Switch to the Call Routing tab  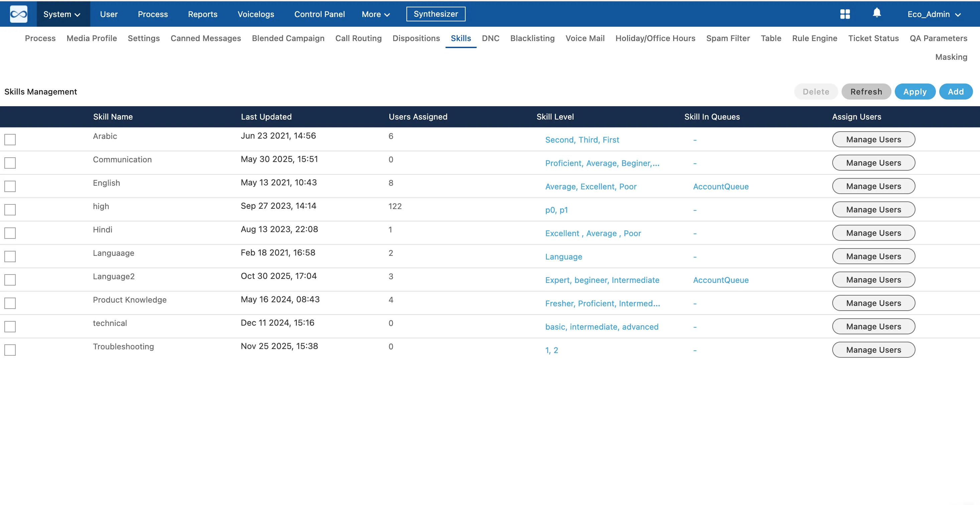pyautogui.click(x=358, y=38)
